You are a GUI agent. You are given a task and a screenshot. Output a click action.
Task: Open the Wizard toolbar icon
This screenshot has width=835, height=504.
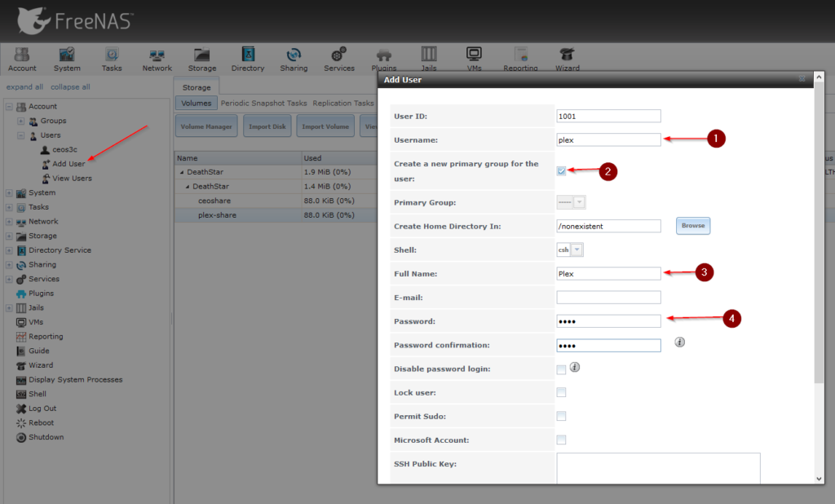[567, 59]
